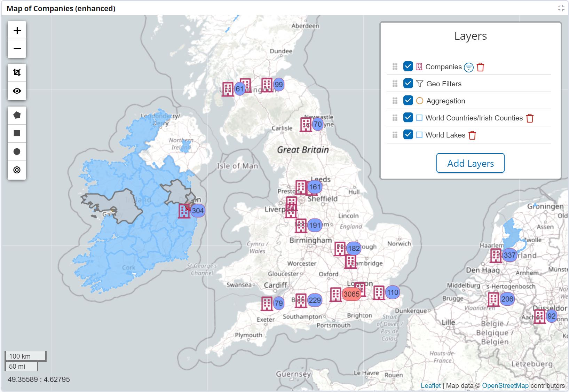
Task: Click the Dublin cluster marker 304
Action: [x=198, y=211]
